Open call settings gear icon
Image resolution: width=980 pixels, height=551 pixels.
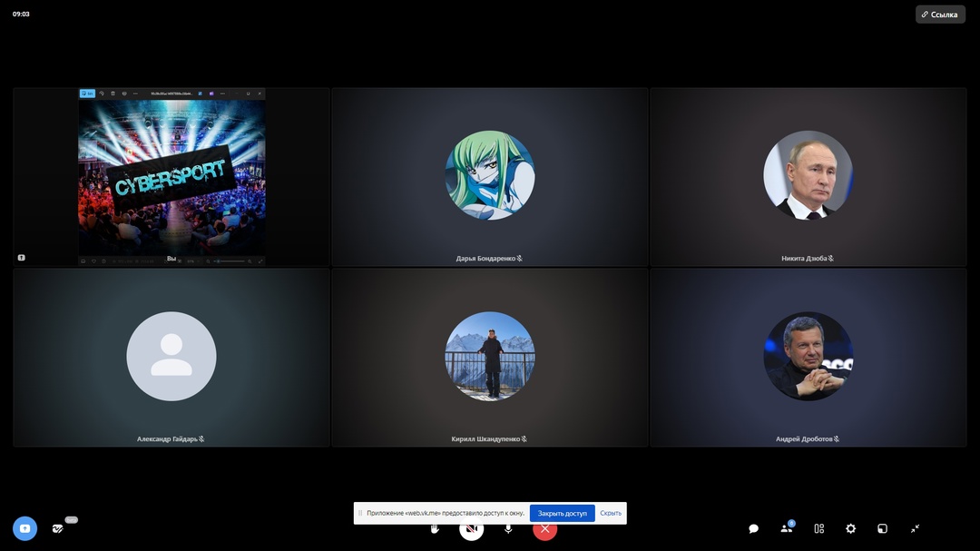pos(850,528)
